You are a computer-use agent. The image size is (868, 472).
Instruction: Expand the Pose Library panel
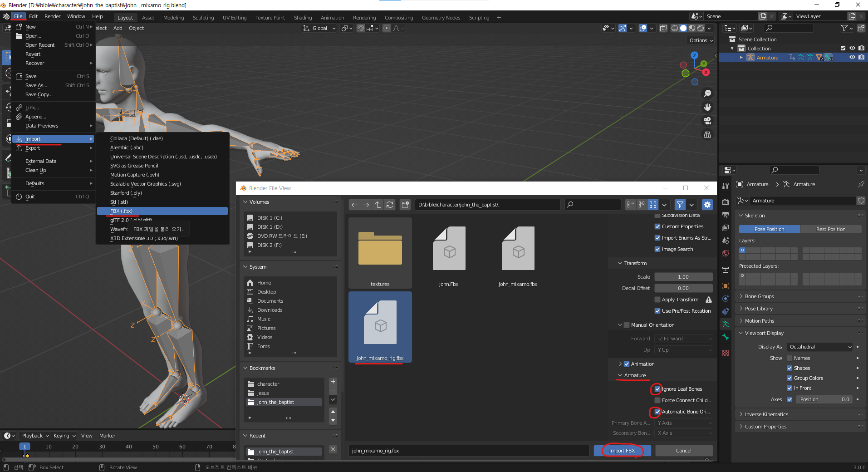point(741,309)
